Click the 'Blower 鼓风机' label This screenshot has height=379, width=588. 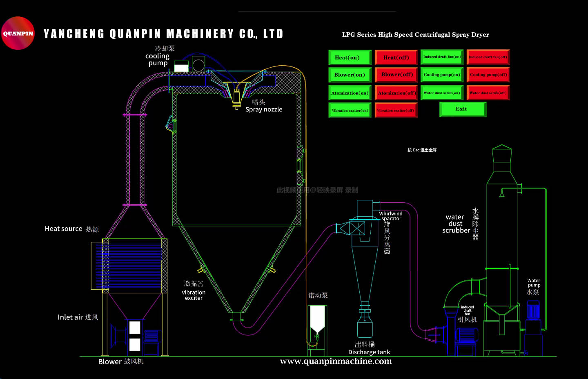click(x=121, y=361)
